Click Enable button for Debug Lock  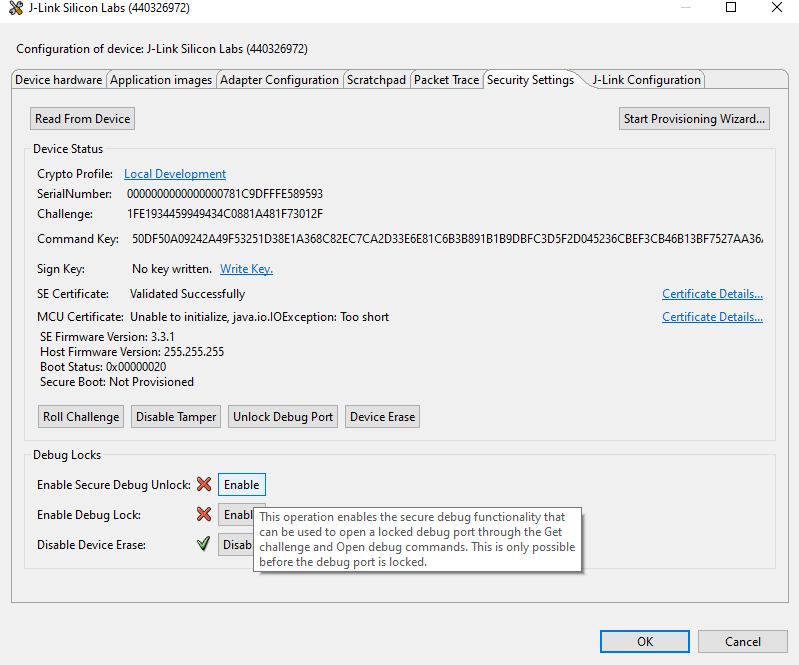pos(236,515)
